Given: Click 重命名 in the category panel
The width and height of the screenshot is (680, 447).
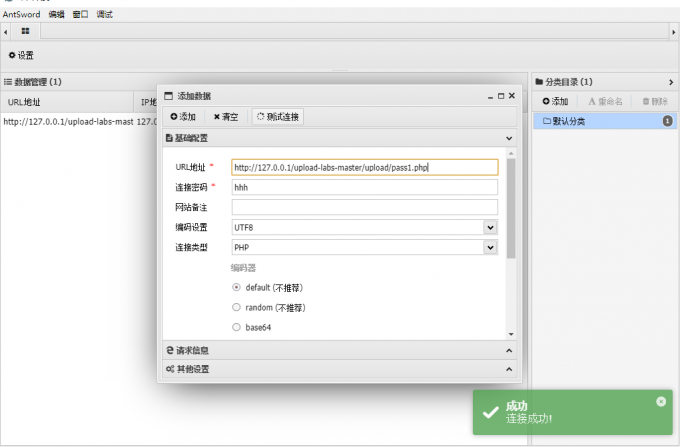Looking at the screenshot, I should coord(605,101).
